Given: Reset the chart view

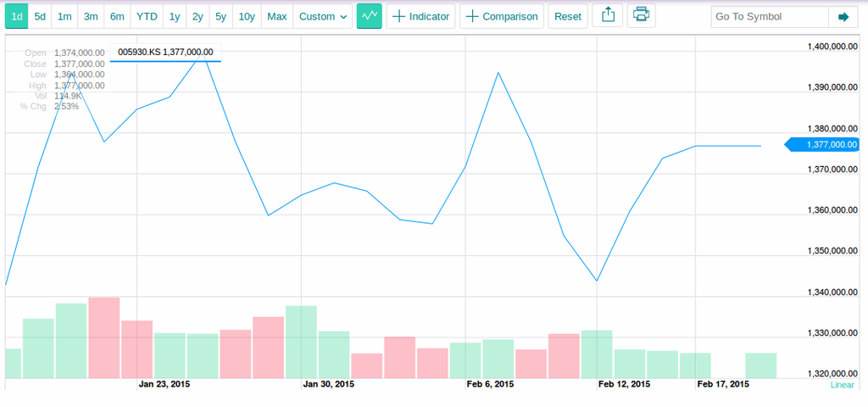Looking at the screenshot, I should [568, 16].
